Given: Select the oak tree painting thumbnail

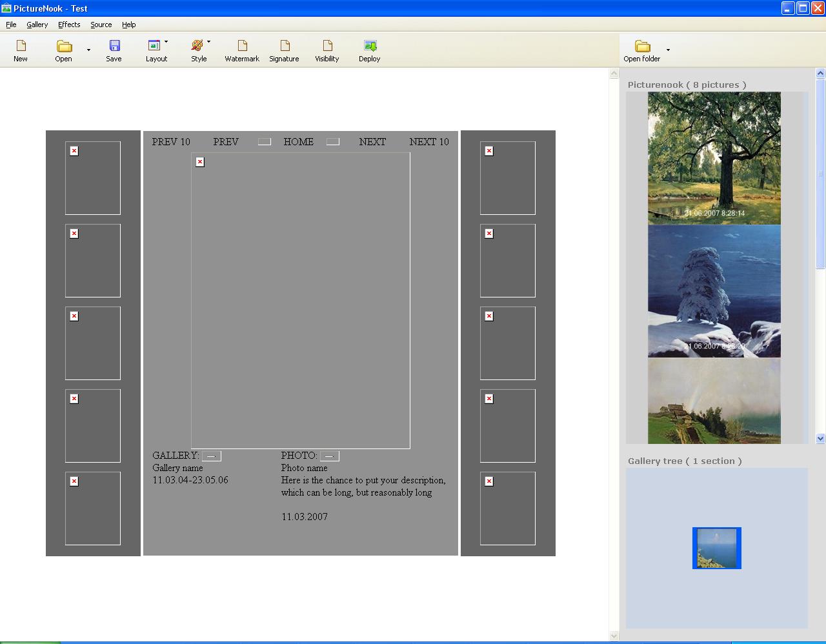Looking at the screenshot, I should [x=714, y=158].
